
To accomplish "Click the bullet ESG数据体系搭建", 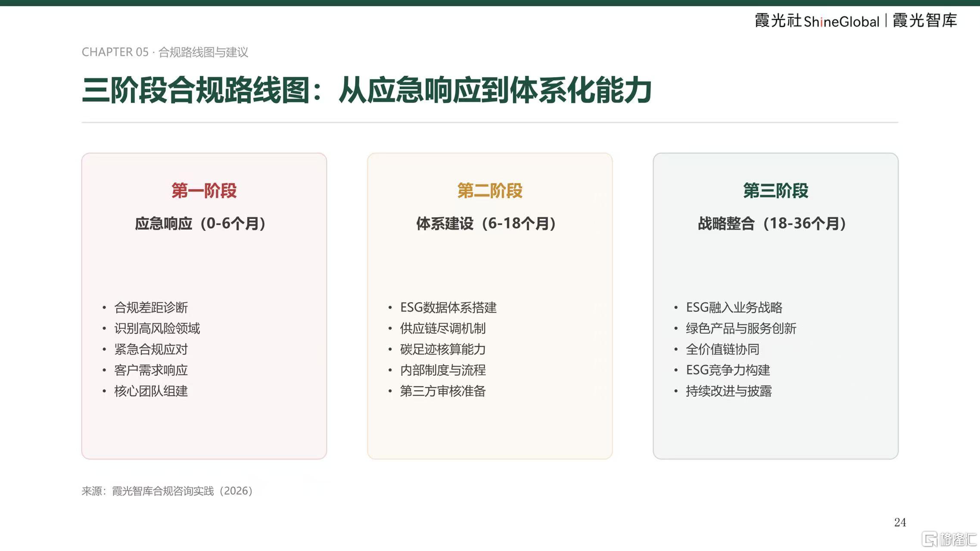I will tap(448, 308).
